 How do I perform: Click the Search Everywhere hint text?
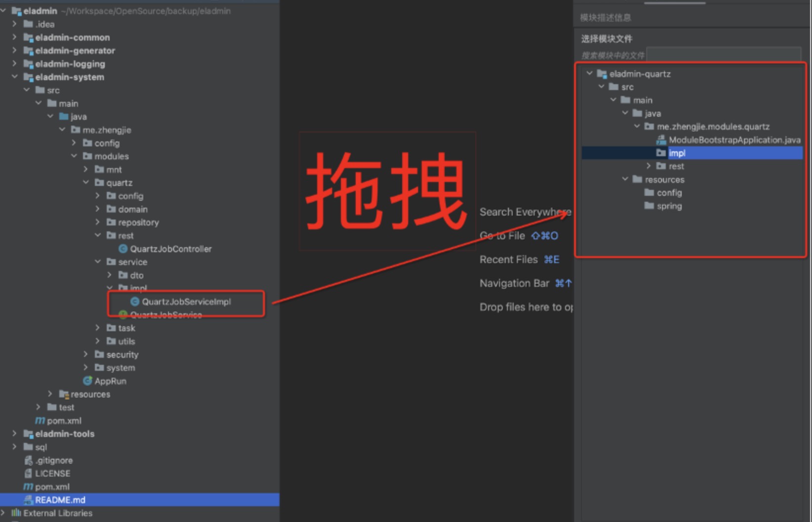[526, 212]
